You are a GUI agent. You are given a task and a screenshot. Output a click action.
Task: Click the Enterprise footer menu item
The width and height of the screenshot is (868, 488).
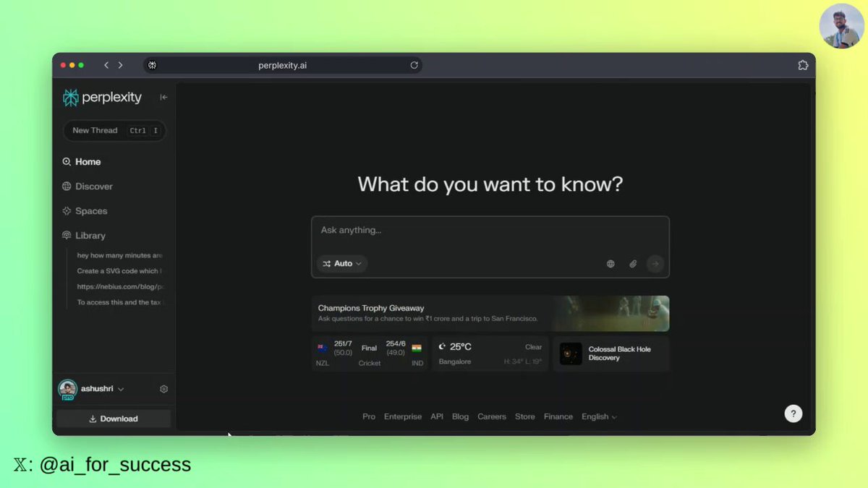click(x=402, y=416)
